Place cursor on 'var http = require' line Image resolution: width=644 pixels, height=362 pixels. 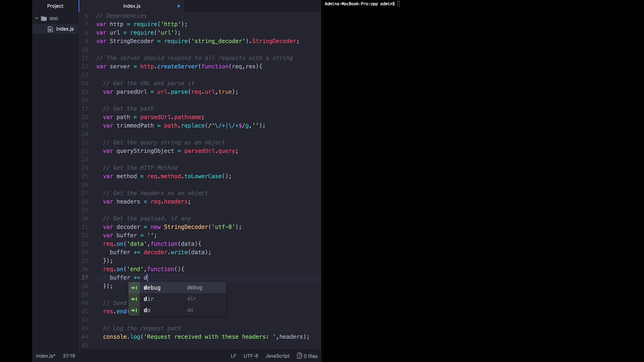click(141, 24)
